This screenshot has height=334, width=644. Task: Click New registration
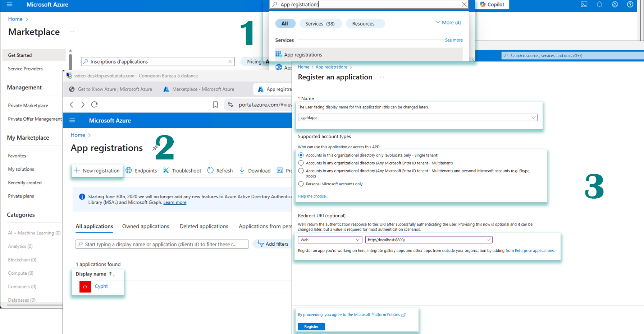97,171
